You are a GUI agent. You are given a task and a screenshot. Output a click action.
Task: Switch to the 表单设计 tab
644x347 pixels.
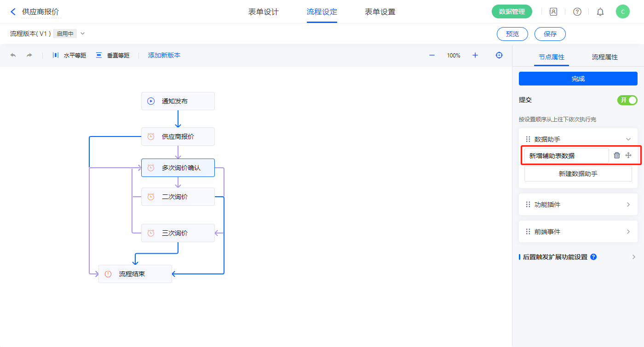coord(264,12)
